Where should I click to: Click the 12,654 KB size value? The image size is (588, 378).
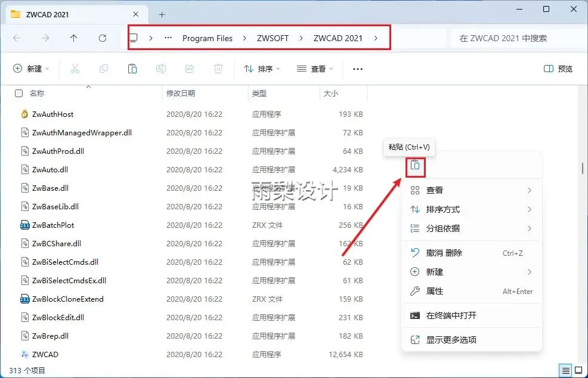[346, 354]
